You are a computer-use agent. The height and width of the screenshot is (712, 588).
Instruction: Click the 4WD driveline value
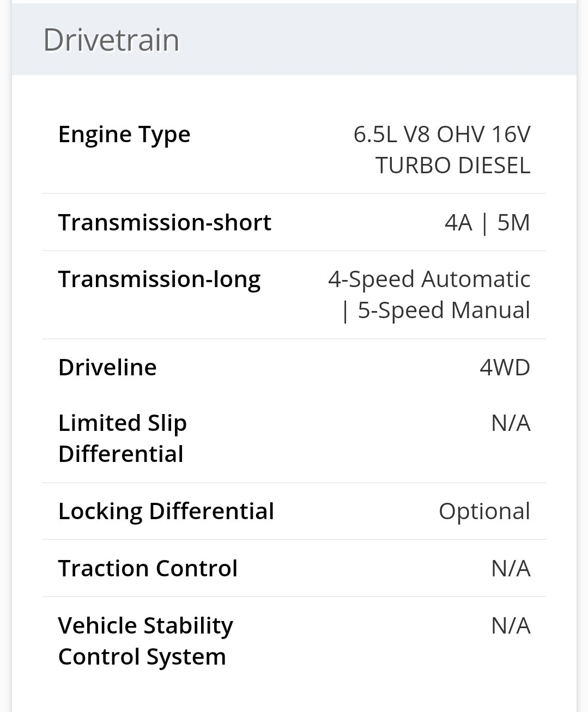click(505, 367)
